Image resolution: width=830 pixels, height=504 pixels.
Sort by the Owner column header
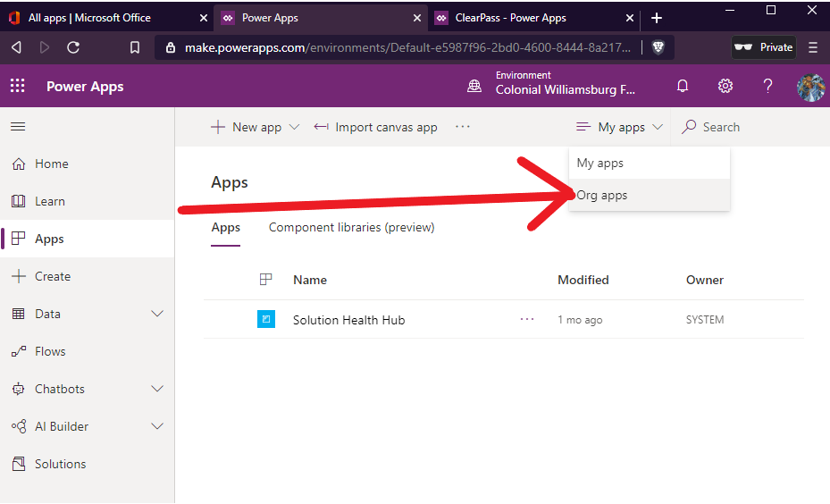pos(705,280)
